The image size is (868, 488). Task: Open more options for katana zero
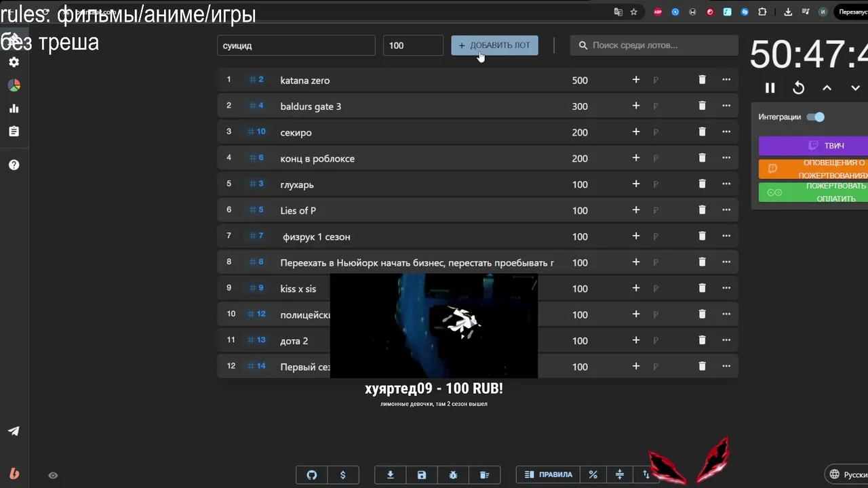(726, 80)
